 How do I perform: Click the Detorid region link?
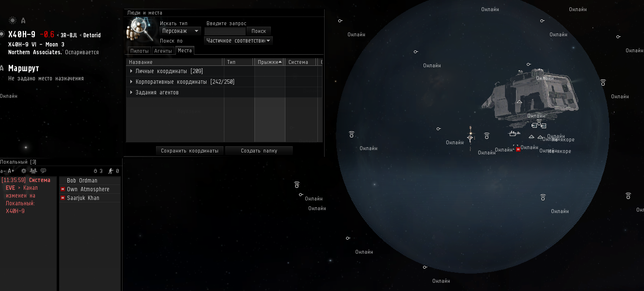click(x=92, y=35)
